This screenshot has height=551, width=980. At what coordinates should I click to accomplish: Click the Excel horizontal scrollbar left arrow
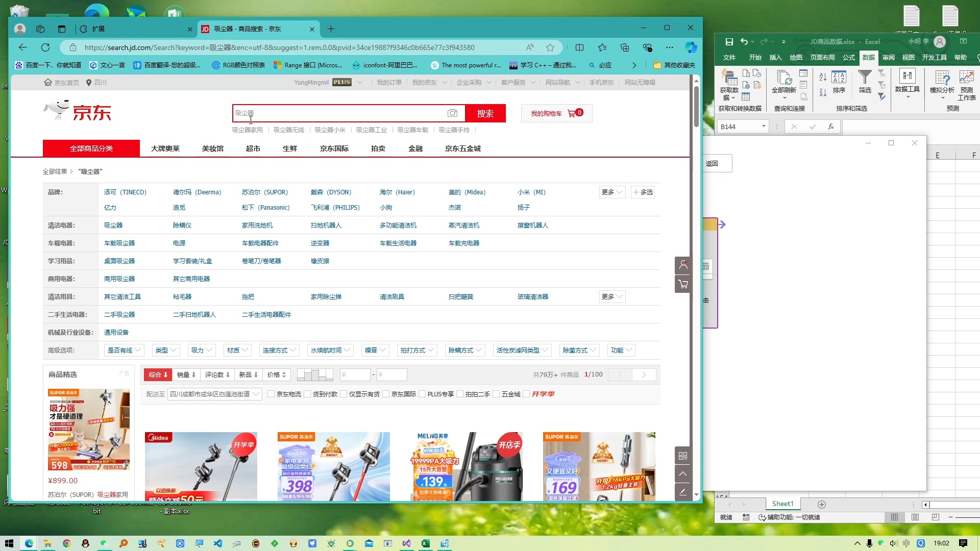pyautogui.click(x=925, y=505)
